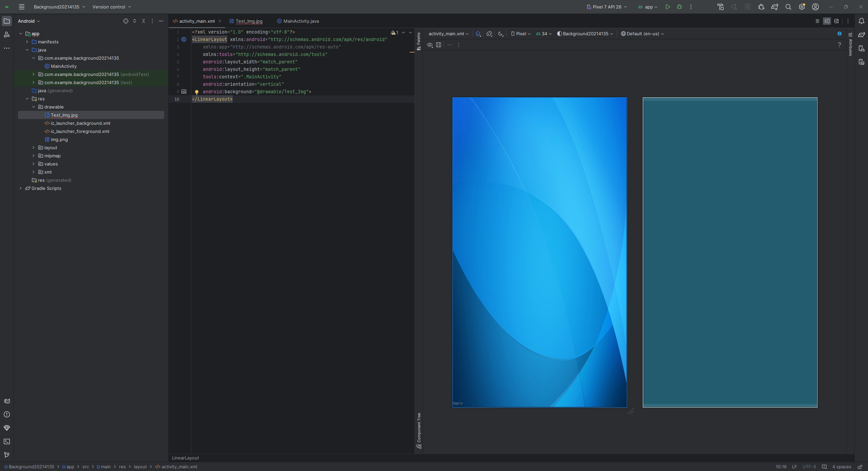Expand the manifests folder
The image size is (868, 471).
pos(27,42)
